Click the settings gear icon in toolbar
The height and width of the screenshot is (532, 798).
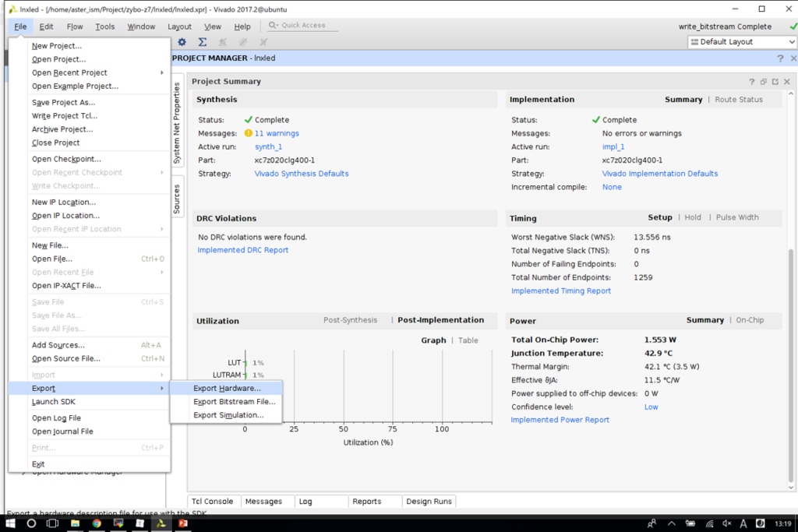tap(182, 42)
